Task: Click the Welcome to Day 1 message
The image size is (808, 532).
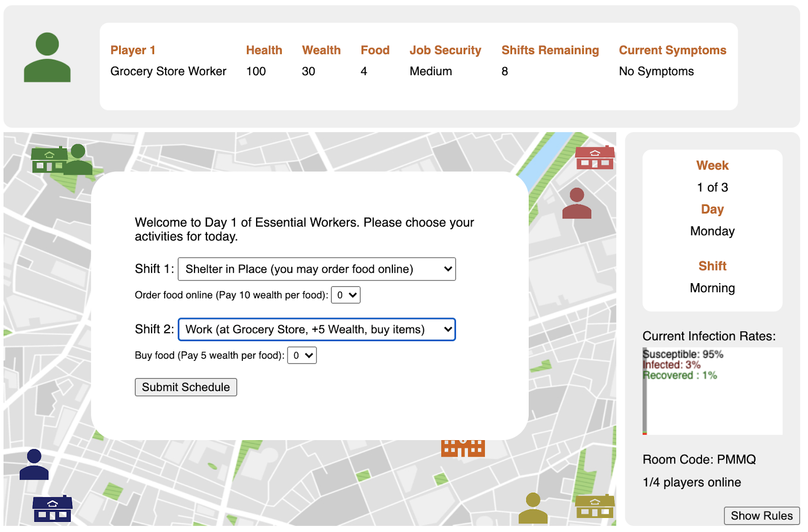Action: click(304, 229)
